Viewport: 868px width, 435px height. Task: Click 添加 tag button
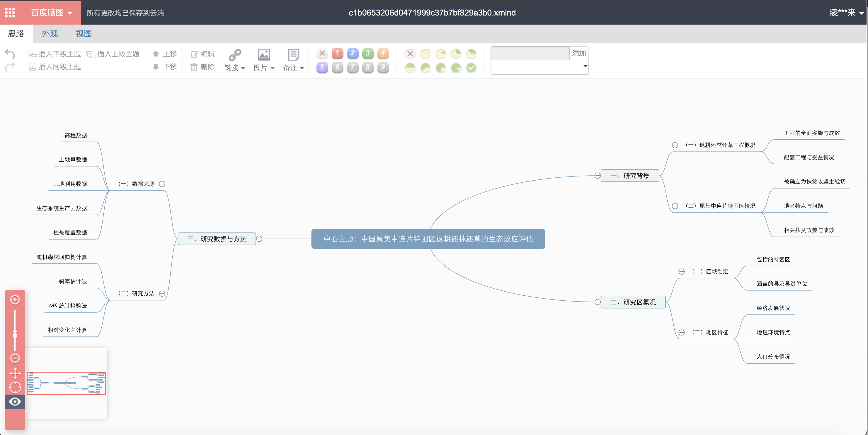coord(578,53)
